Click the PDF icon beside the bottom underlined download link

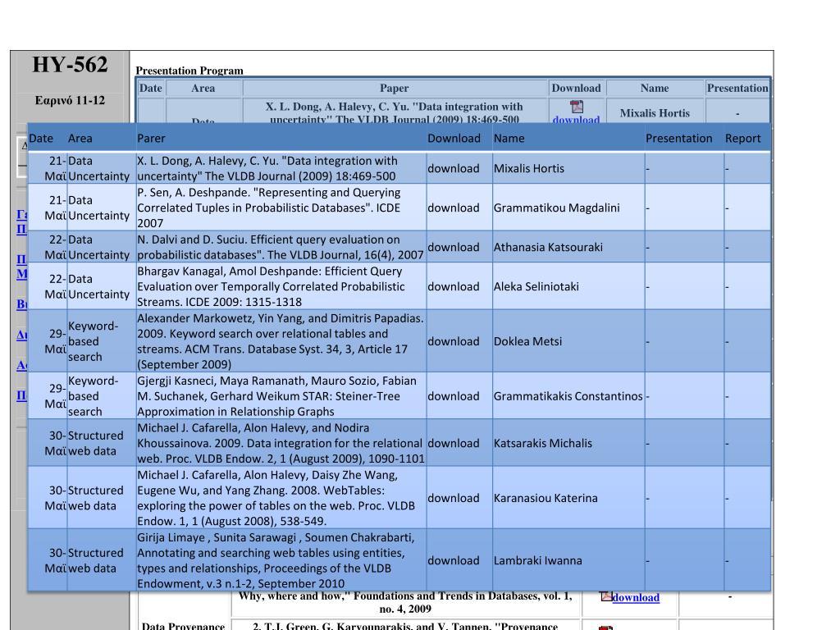tap(606, 596)
